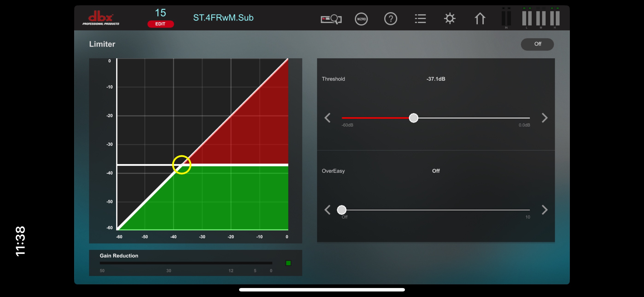644x297 pixels.
Task: Click the Gain Reduction label
Action: pyautogui.click(x=119, y=256)
